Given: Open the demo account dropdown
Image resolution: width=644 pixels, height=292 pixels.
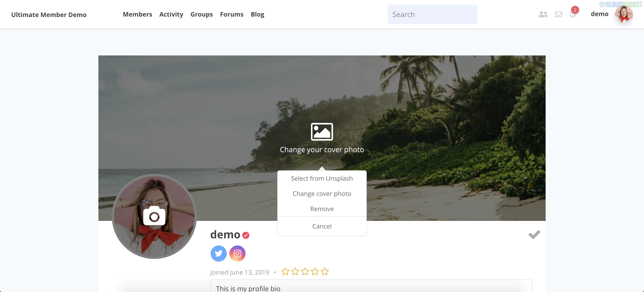Looking at the screenshot, I should [600, 14].
